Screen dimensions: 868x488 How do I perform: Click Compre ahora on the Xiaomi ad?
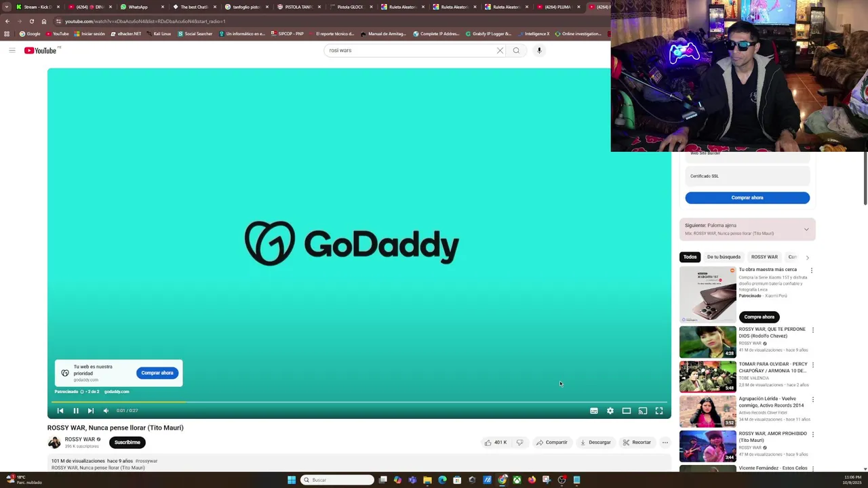[759, 317]
